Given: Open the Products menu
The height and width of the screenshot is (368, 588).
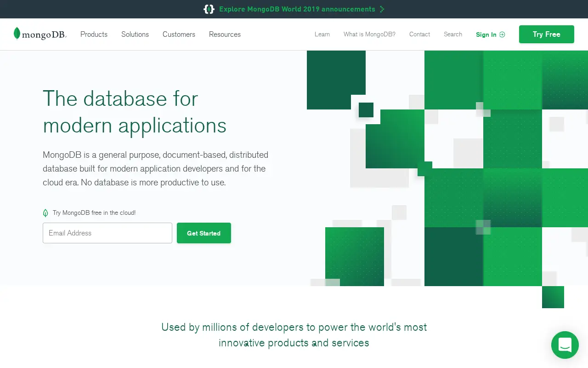Looking at the screenshot, I should (x=94, y=34).
